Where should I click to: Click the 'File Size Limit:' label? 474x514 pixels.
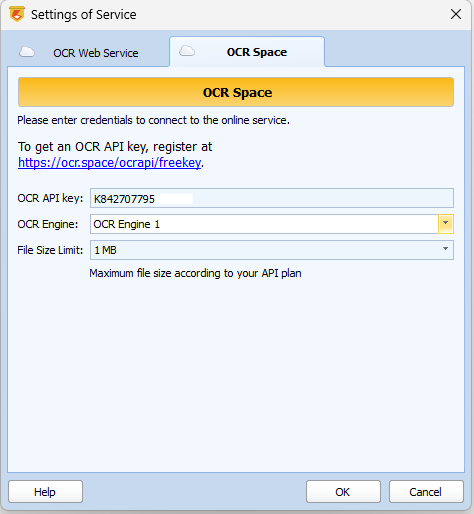(x=50, y=250)
